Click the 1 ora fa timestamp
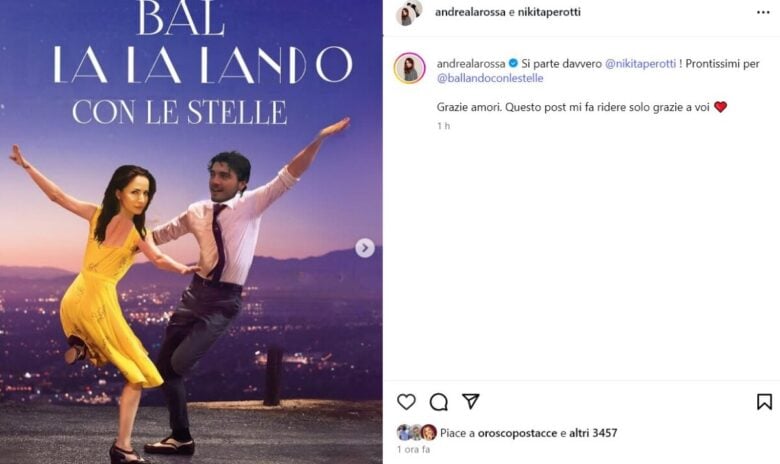780x464 pixels. coord(413,450)
